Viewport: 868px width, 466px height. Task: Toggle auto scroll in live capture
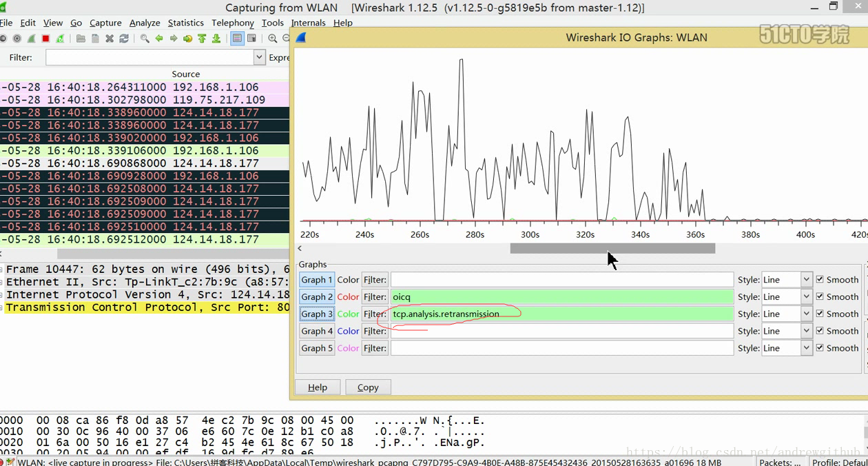[251, 39]
